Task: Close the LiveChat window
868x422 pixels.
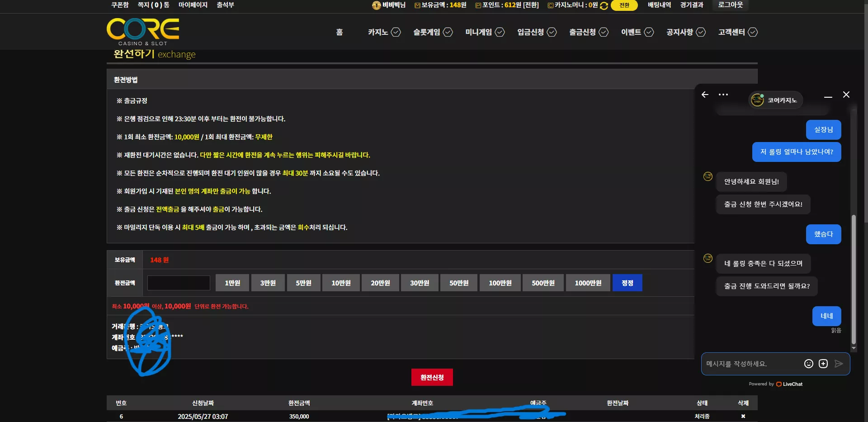Action: 846,95
